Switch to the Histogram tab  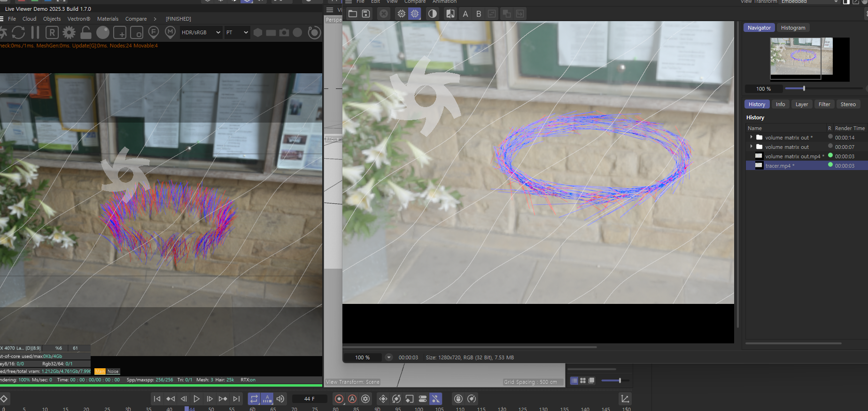[x=793, y=28]
